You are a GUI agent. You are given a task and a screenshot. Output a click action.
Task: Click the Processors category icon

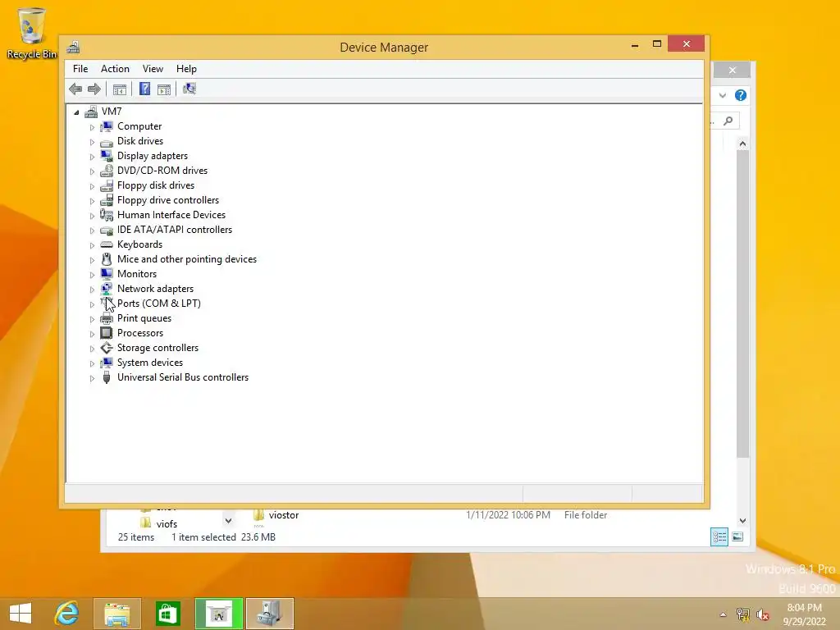coord(107,333)
